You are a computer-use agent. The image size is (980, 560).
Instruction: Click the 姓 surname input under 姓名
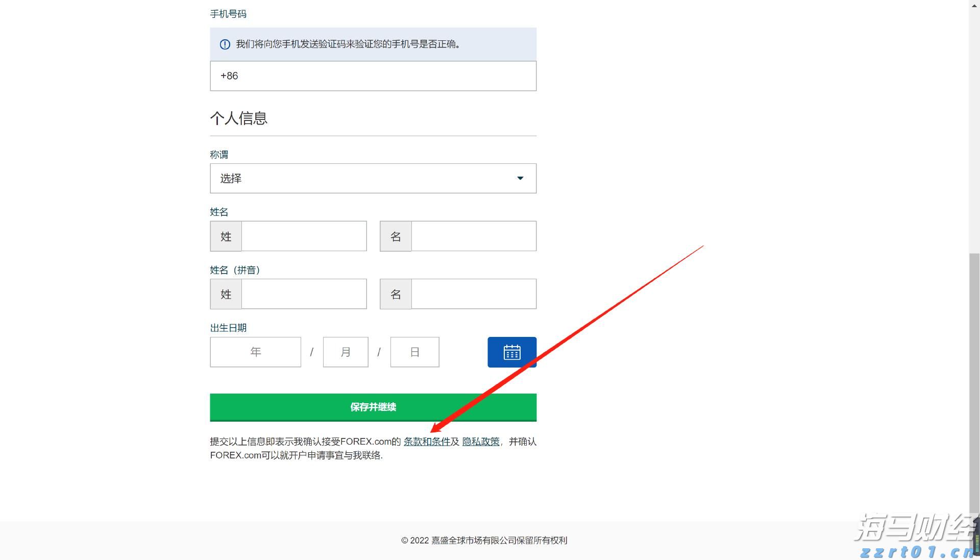[304, 236]
